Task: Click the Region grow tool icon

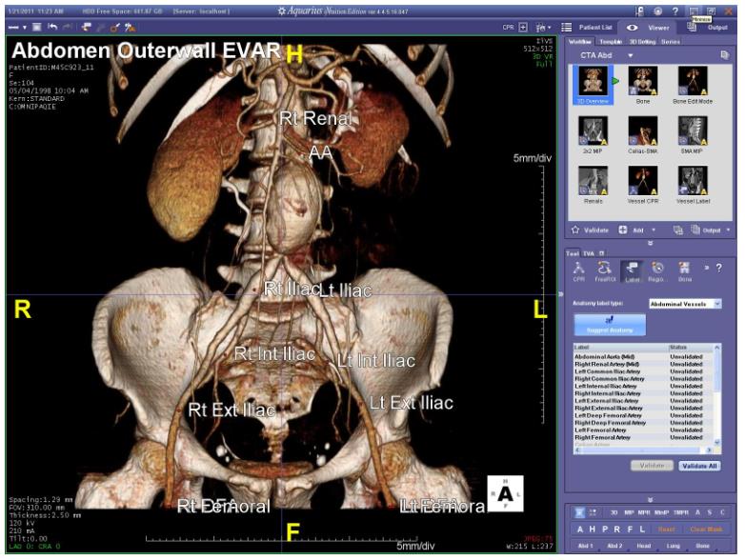Action: pyautogui.click(x=657, y=270)
